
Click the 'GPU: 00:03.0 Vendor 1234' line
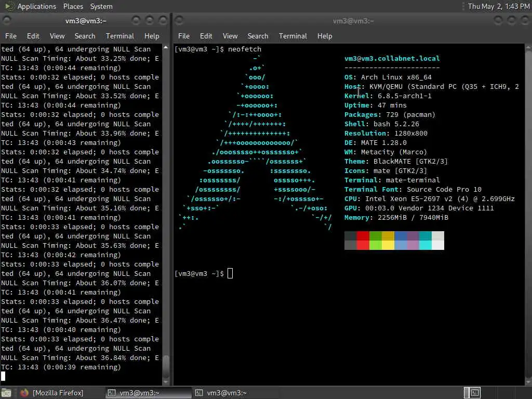pyautogui.click(x=419, y=208)
